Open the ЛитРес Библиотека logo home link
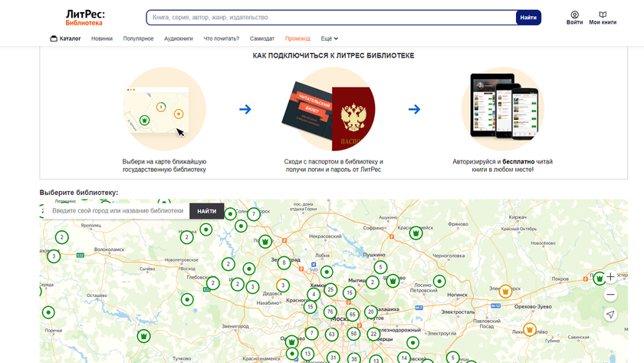This screenshot has width=644, height=363. pos(85,18)
